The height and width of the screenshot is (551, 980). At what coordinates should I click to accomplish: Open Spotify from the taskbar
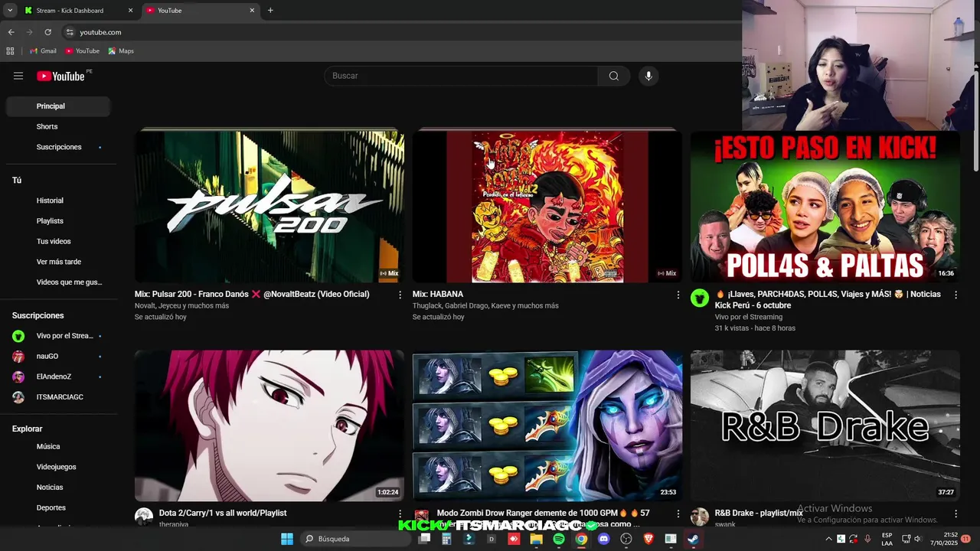tap(559, 539)
